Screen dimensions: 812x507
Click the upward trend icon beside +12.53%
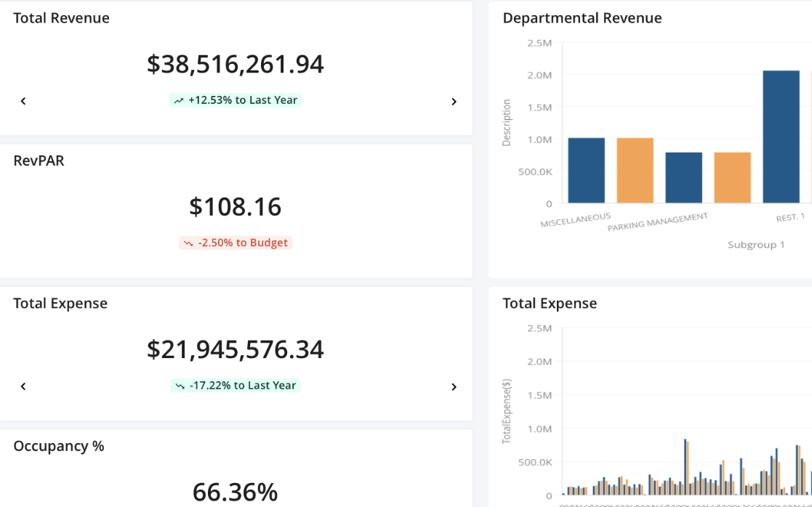(179, 100)
